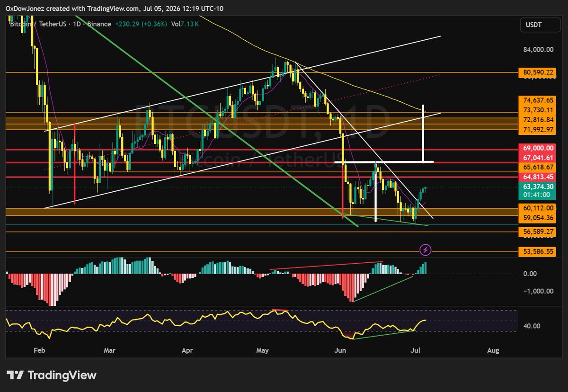The width and height of the screenshot is (568, 392).
Task: Click the -1,000.00 histogram scale value
Action: pyautogui.click(x=539, y=291)
